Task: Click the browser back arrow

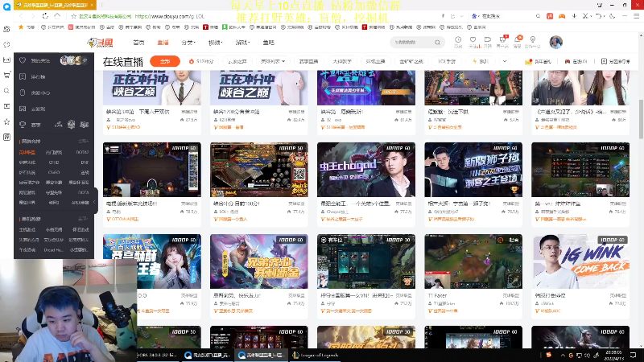Action: (22, 16)
